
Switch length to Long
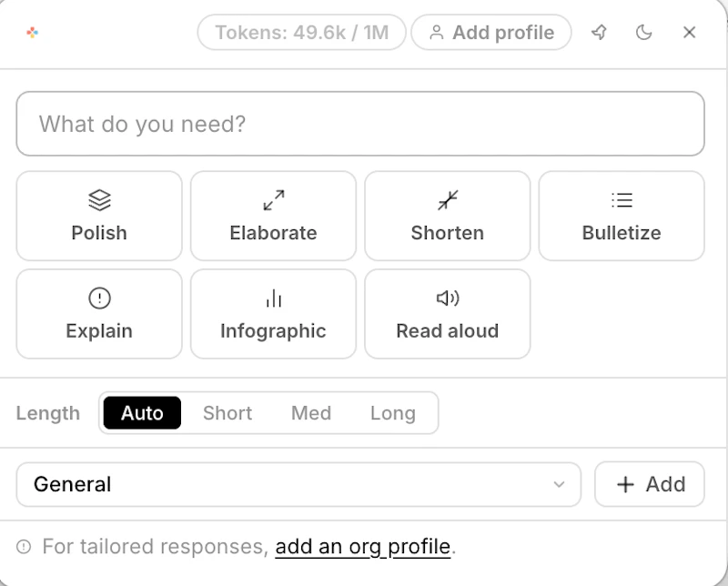point(394,413)
